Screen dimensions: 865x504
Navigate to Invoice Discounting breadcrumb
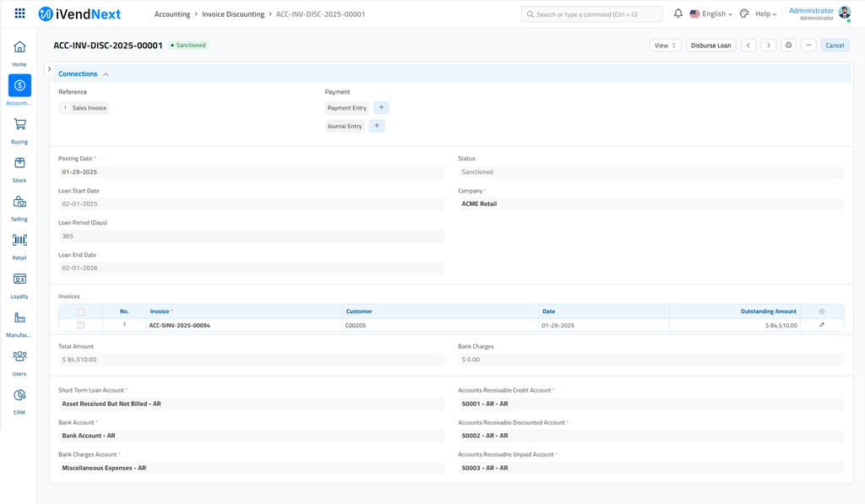click(232, 14)
